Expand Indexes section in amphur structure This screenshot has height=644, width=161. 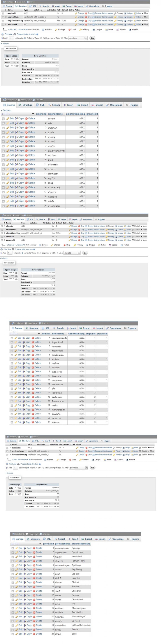point(5,44)
